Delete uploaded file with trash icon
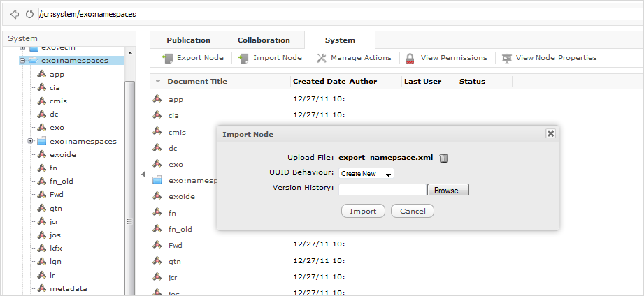The image size is (644, 296). point(443,158)
